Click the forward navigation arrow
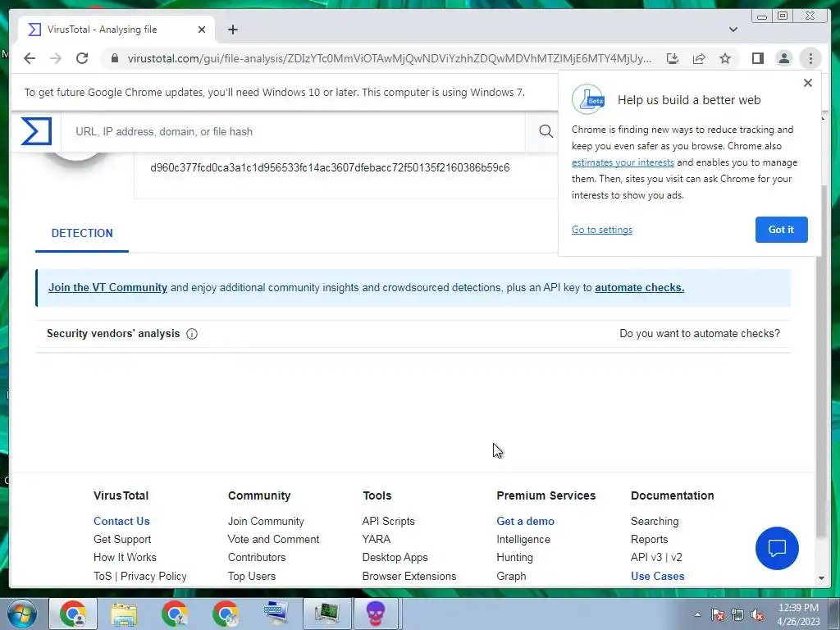The image size is (840, 630). tap(56, 58)
